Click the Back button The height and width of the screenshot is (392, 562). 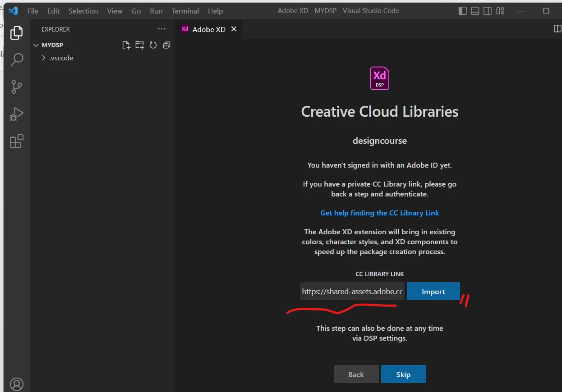pos(356,374)
